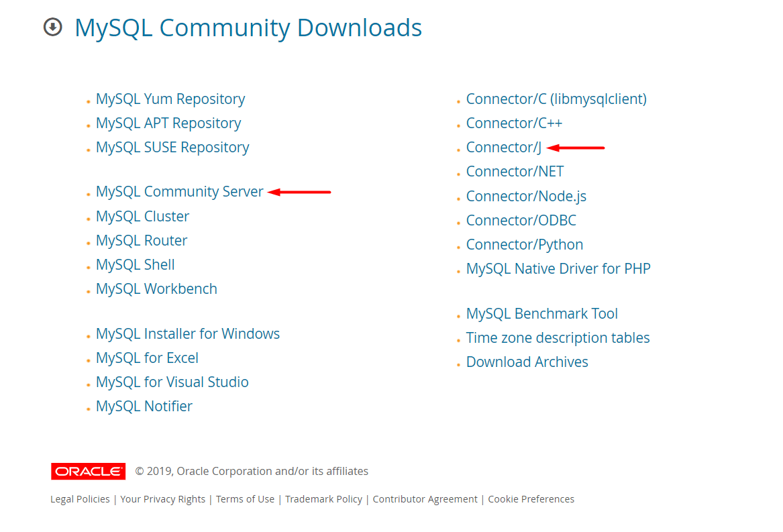The height and width of the screenshot is (532, 783).
Task: Open MySQL Native Driver for PHP link
Action: [558, 269]
